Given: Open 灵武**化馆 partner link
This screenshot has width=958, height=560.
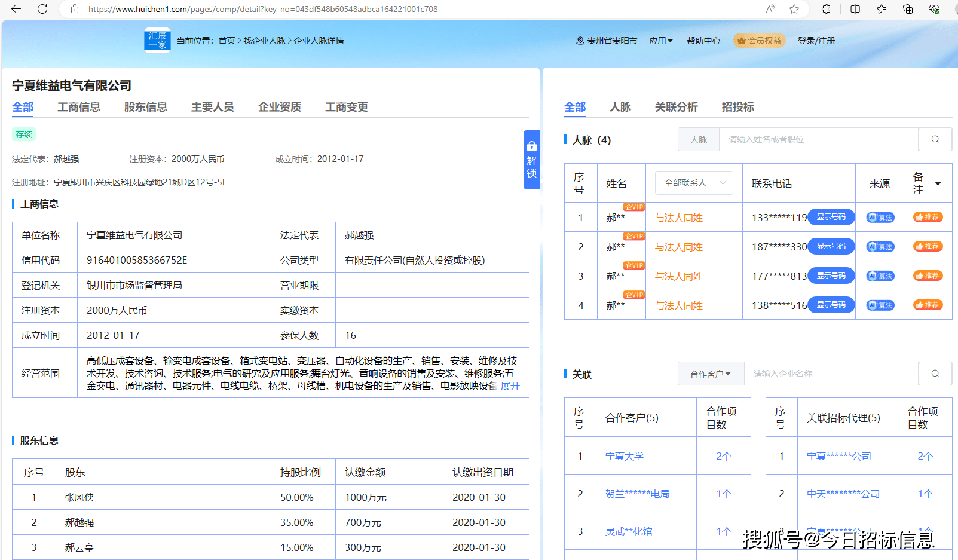Looking at the screenshot, I should (x=629, y=531).
